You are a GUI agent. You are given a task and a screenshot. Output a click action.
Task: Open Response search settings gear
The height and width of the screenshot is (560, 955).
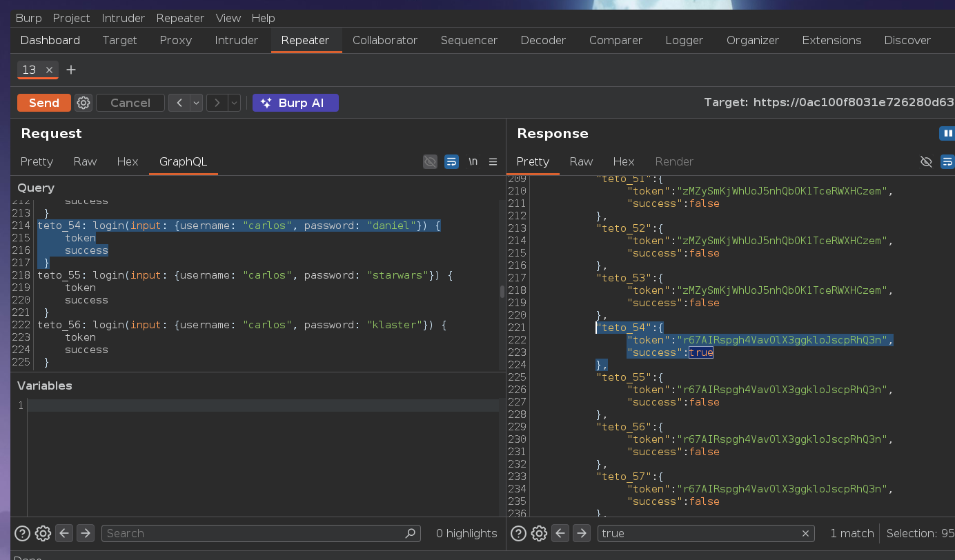[x=539, y=533]
